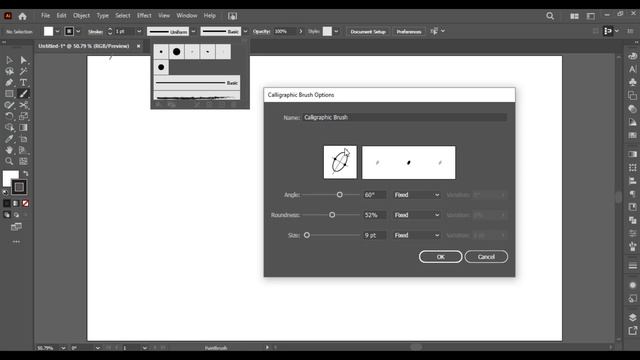Image resolution: width=640 pixels, height=360 pixels.
Task: Select the Pen tool
Action: tap(9, 82)
